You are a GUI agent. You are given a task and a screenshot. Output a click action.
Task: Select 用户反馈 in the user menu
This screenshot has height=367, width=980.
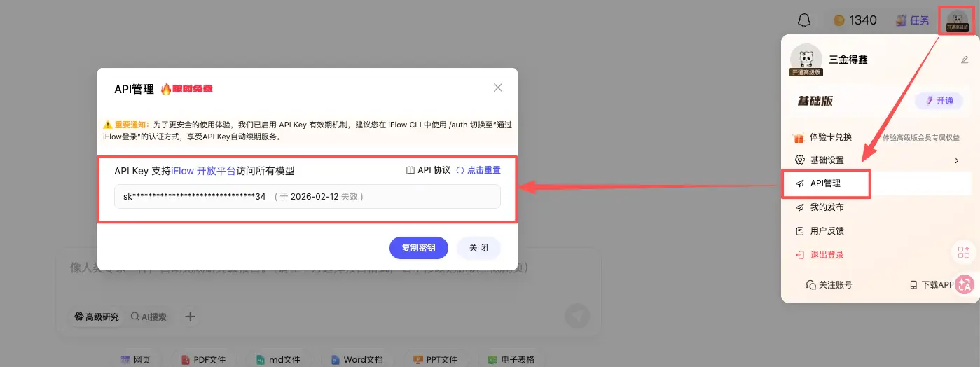point(827,231)
